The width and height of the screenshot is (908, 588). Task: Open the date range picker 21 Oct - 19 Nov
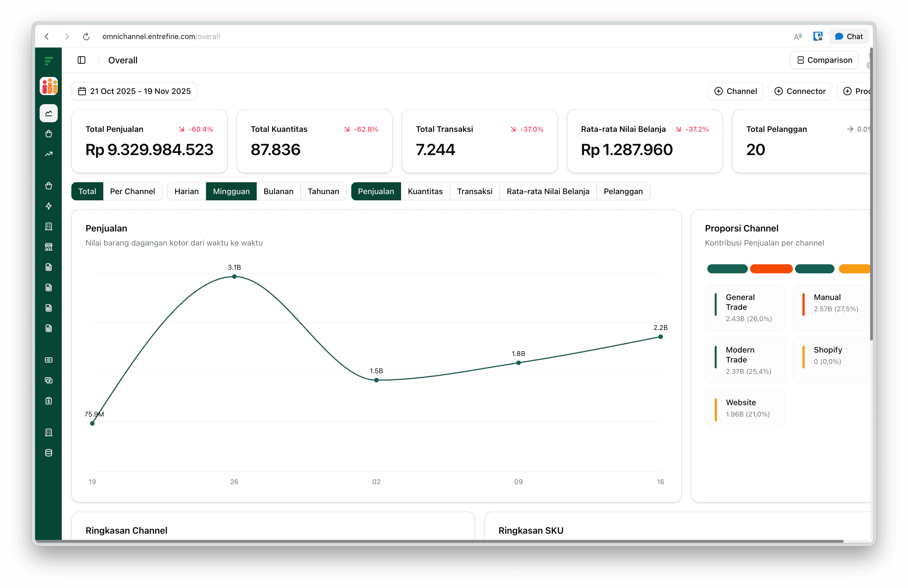click(134, 91)
